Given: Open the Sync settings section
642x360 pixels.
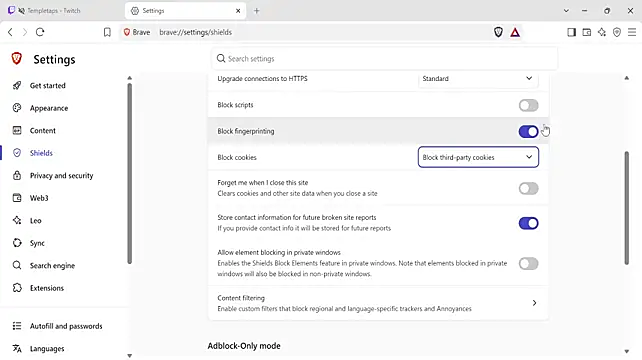Looking at the screenshot, I should [x=37, y=243].
